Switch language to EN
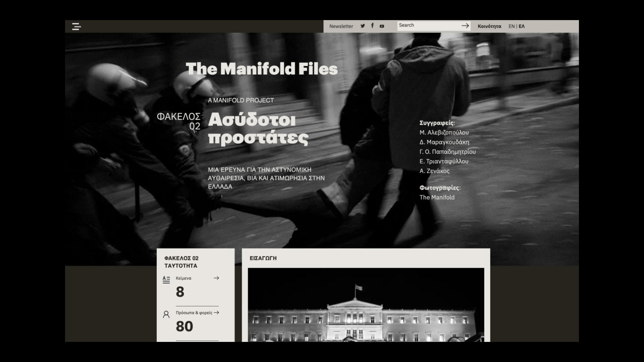644x362 pixels. [512, 26]
